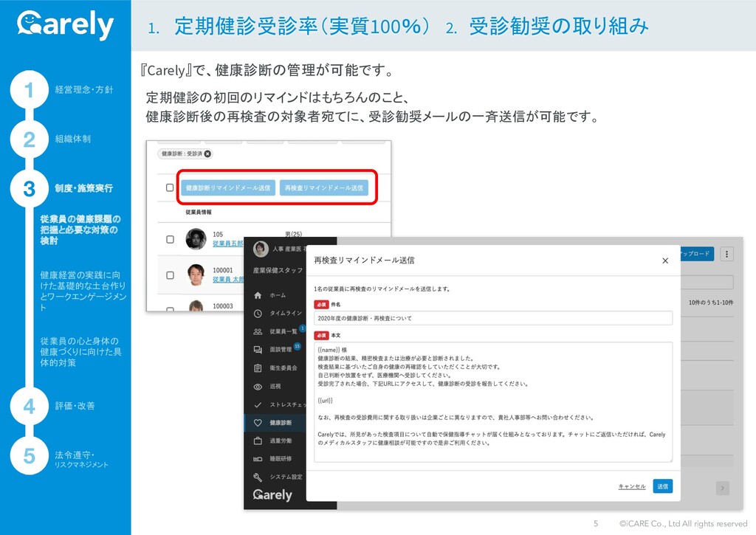
Task: Open 従業員一覧 people icon
Action: 258,331
